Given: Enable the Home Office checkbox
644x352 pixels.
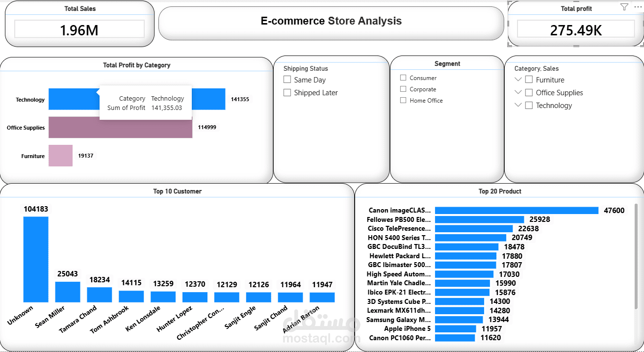Looking at the screenshot, I should [404, 100].
